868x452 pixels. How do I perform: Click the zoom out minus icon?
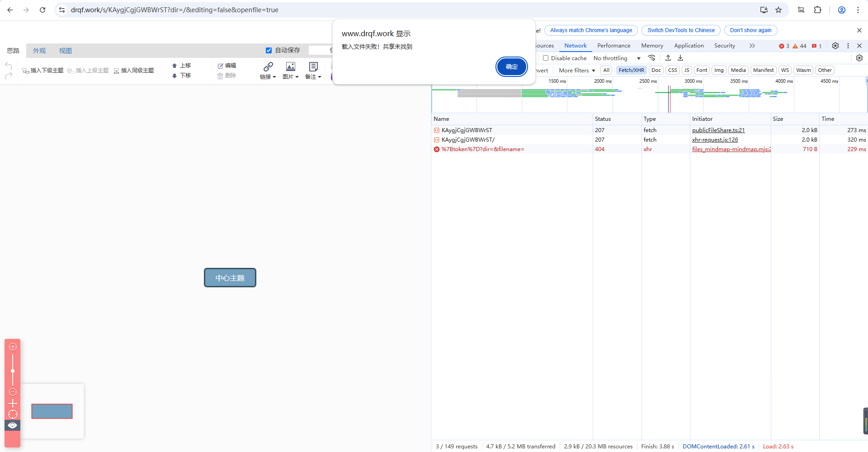click(13, 392)
